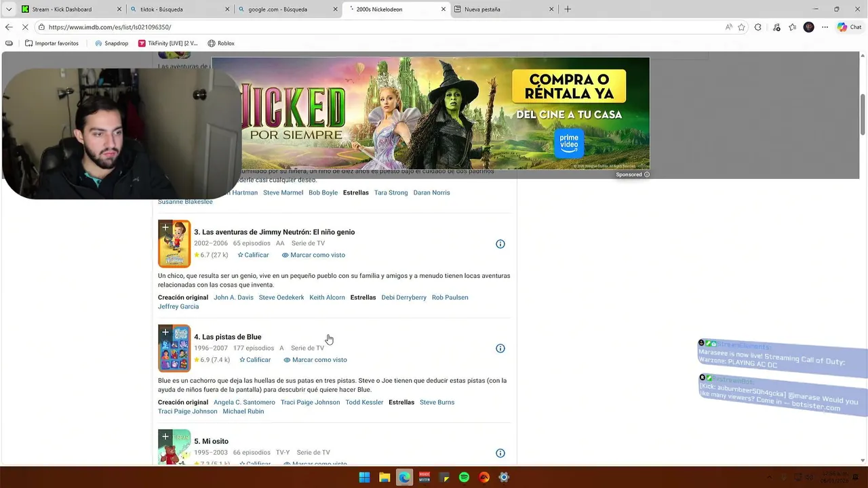This screenshot has width=868, height=488.
Task: Open TikFinity LIVE bookmark
Action: click(x=167, y=43)
